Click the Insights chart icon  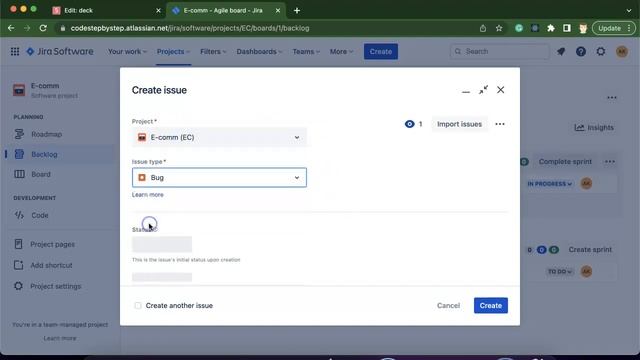(x=579, y=127)
